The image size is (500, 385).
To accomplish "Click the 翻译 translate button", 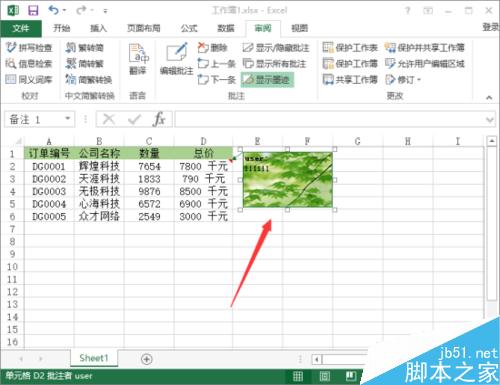I will [x=138, y=59].
